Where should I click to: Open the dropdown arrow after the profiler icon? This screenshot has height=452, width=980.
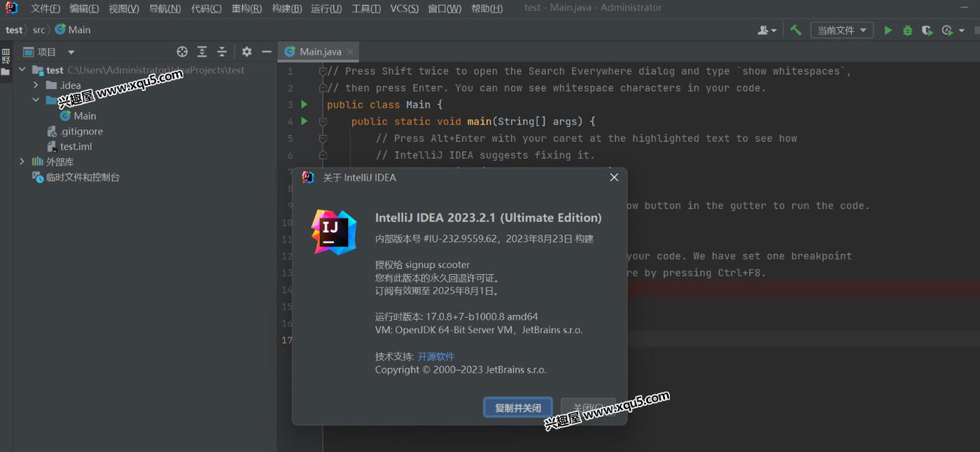[962, 31]
